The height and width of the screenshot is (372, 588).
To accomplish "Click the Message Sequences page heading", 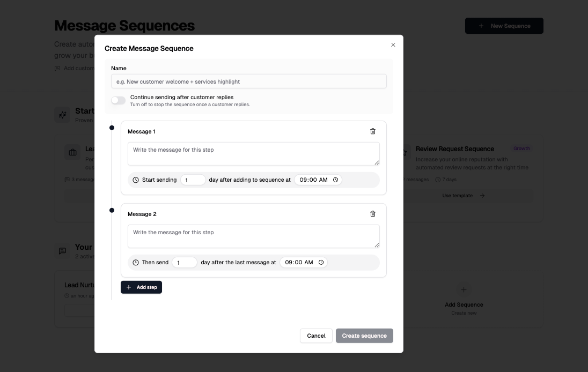I will (124, 26).
